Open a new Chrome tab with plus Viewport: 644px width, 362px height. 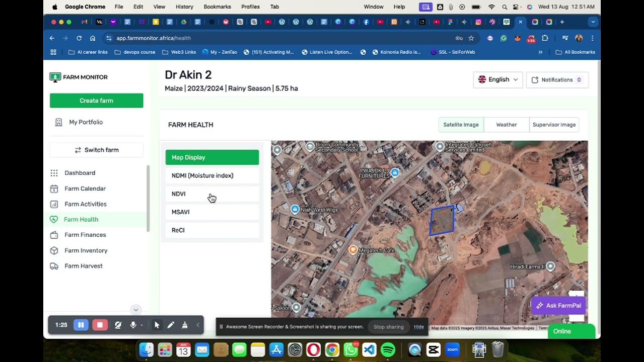point(562,22)
